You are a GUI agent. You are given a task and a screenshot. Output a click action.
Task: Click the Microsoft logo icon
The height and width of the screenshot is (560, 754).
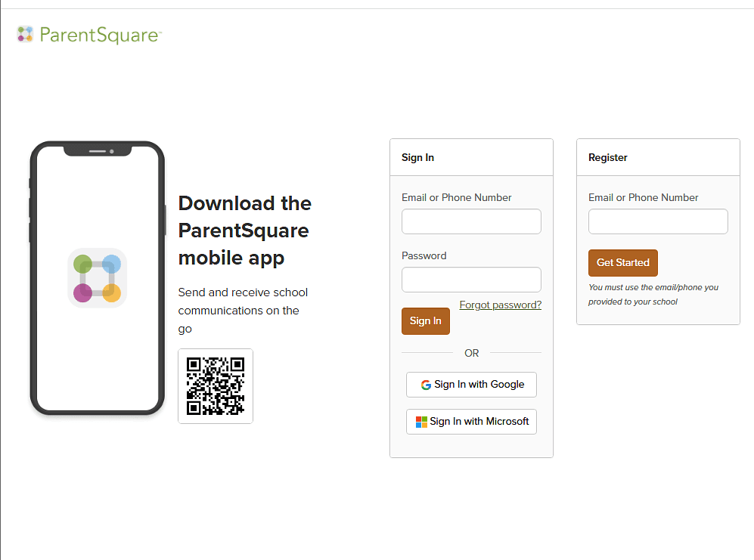421,422
